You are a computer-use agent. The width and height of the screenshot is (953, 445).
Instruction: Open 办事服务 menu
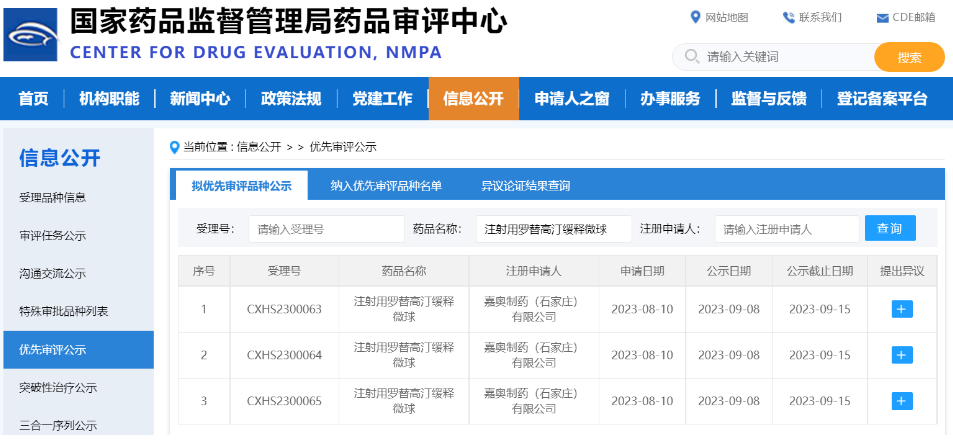(670, 98)
